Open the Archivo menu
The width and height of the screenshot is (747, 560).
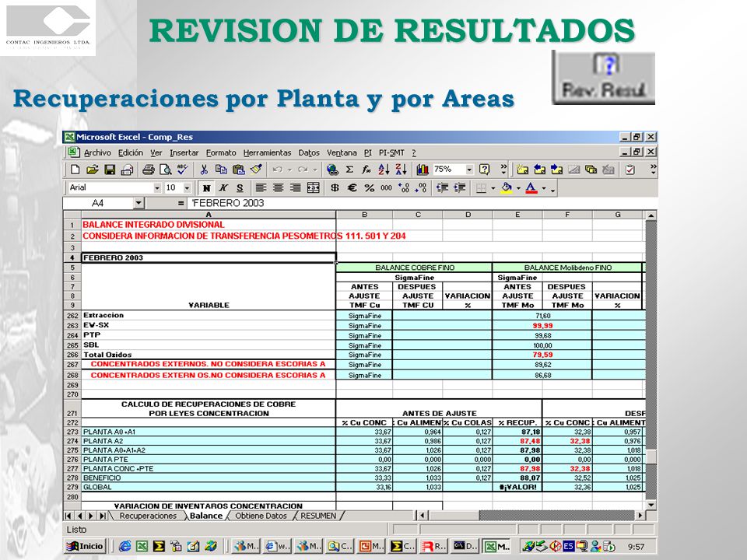97,153
